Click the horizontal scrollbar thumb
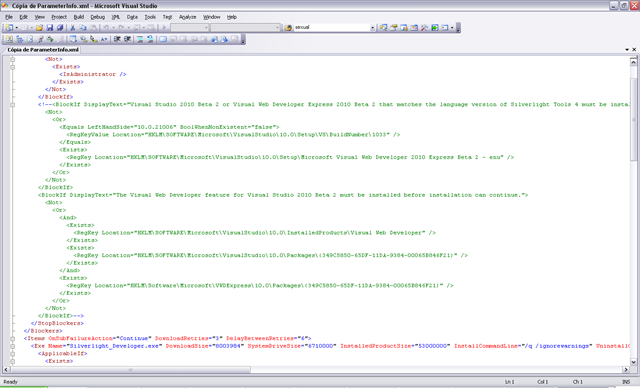The height and width of the screenshot is (388, 640). [x=130, y=370]
